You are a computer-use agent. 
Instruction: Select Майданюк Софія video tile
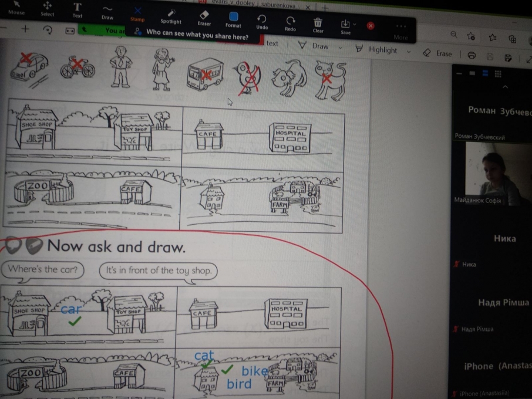[x=492, y=174]
